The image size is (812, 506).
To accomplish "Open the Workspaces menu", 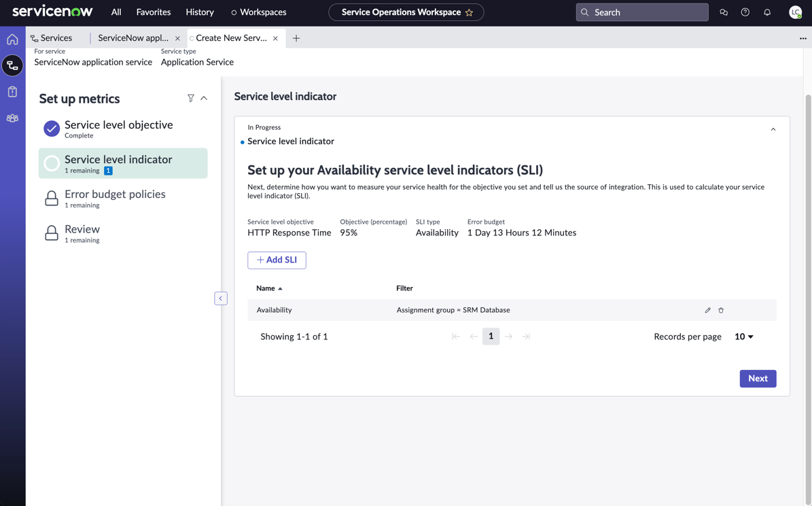I will [x=259, y=12].
